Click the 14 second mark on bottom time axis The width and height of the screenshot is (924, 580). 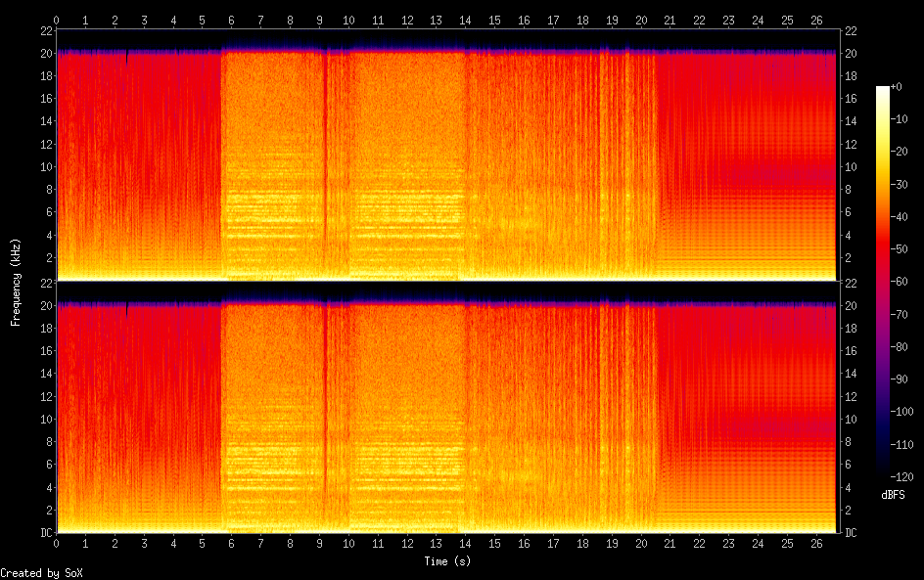(466, 544)
